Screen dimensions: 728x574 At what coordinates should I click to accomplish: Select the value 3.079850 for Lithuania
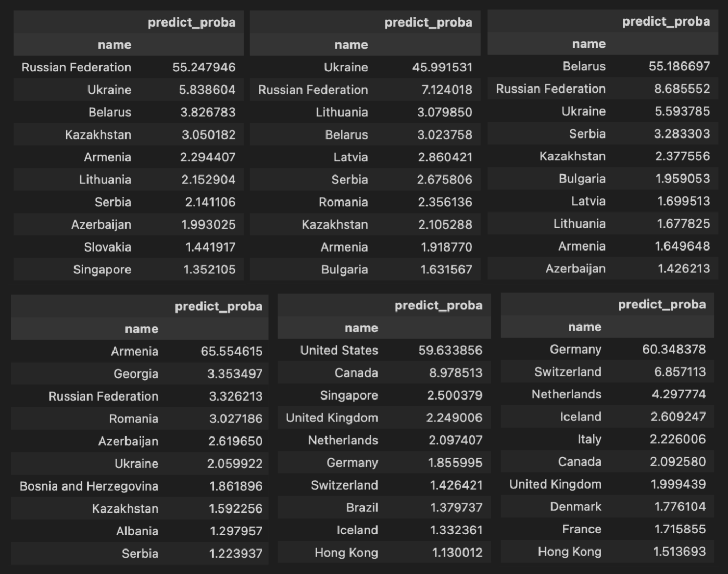pos(444,112)
